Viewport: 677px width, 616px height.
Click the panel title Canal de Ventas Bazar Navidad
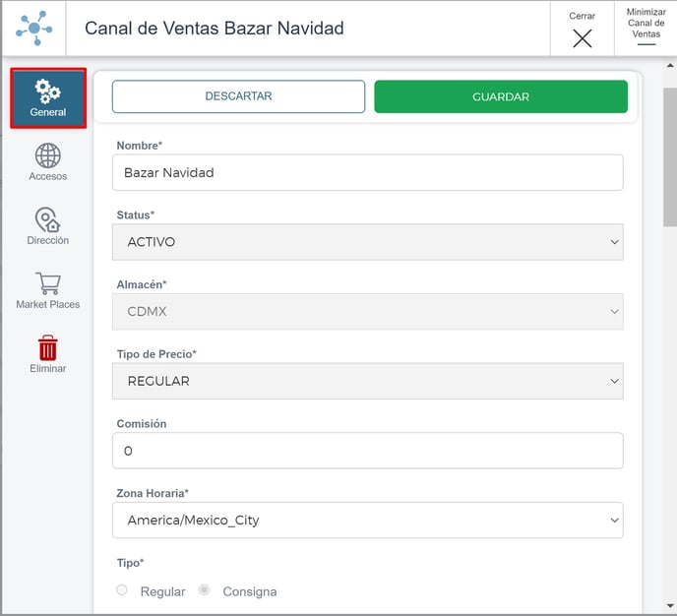pyautogui.click(x=215, y=29)
